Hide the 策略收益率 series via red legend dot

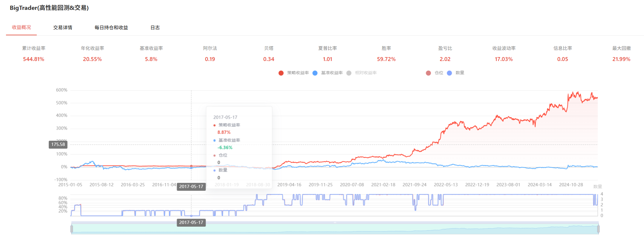click(x=281, y=73)
